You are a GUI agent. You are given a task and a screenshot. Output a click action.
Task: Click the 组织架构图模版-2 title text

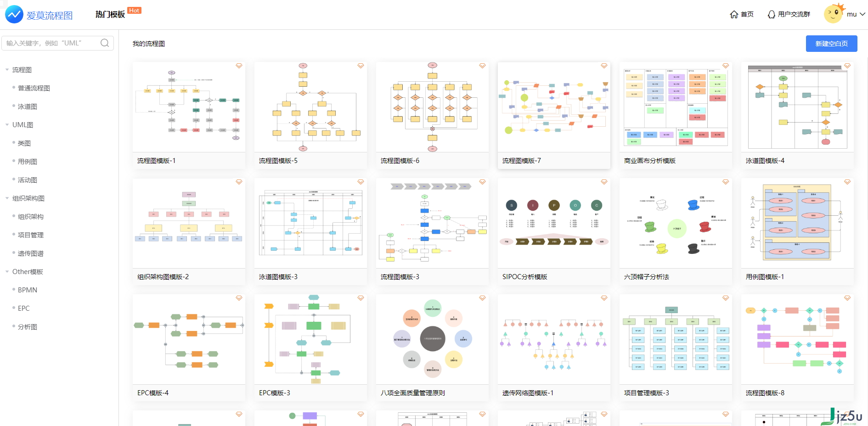tap(163, 277)
